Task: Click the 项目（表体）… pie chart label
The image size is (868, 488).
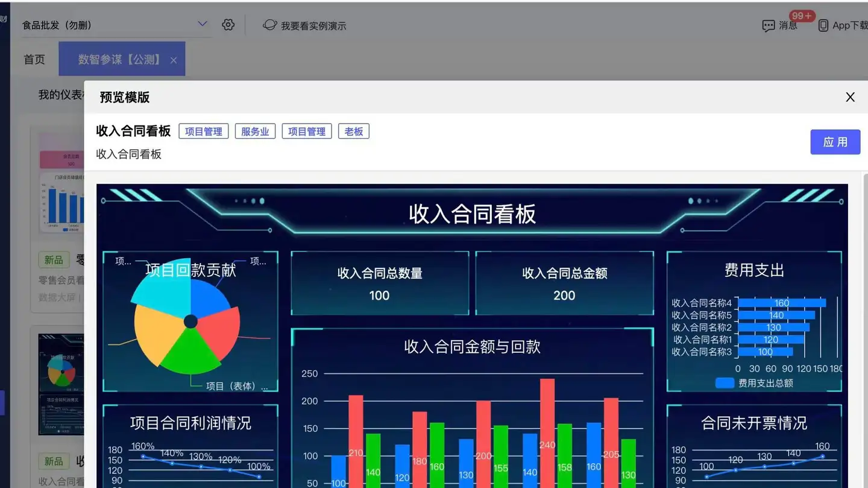Action: [x=237, y=386]
